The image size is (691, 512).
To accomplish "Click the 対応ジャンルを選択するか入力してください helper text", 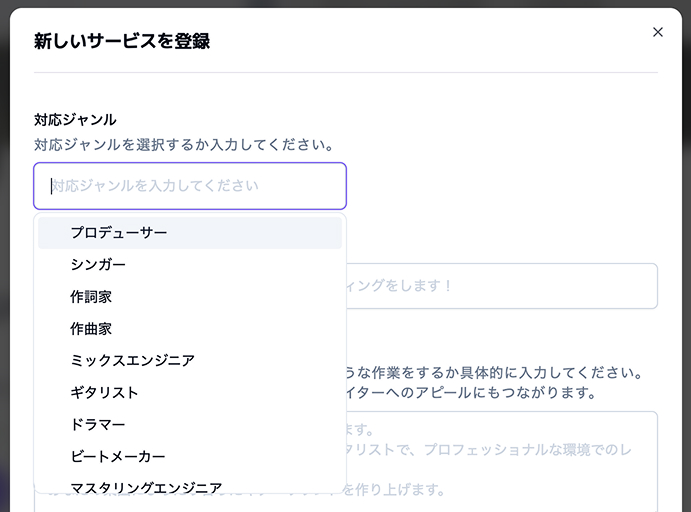I will tap(184, 144).
